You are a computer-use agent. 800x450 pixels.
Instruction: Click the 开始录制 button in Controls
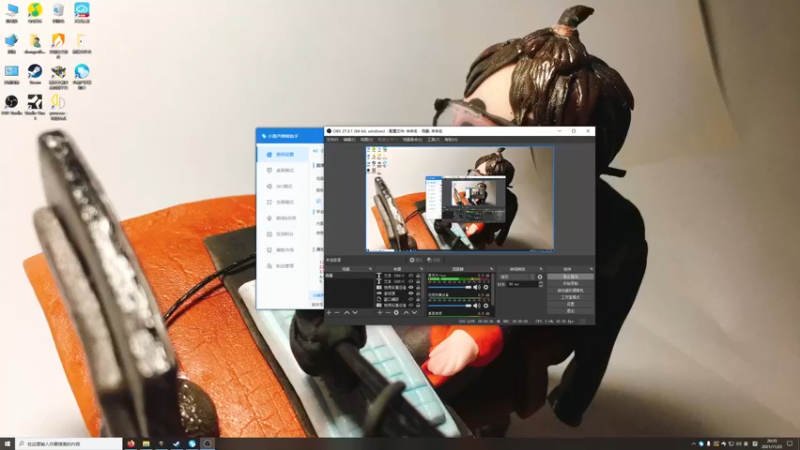pos(570,283)
